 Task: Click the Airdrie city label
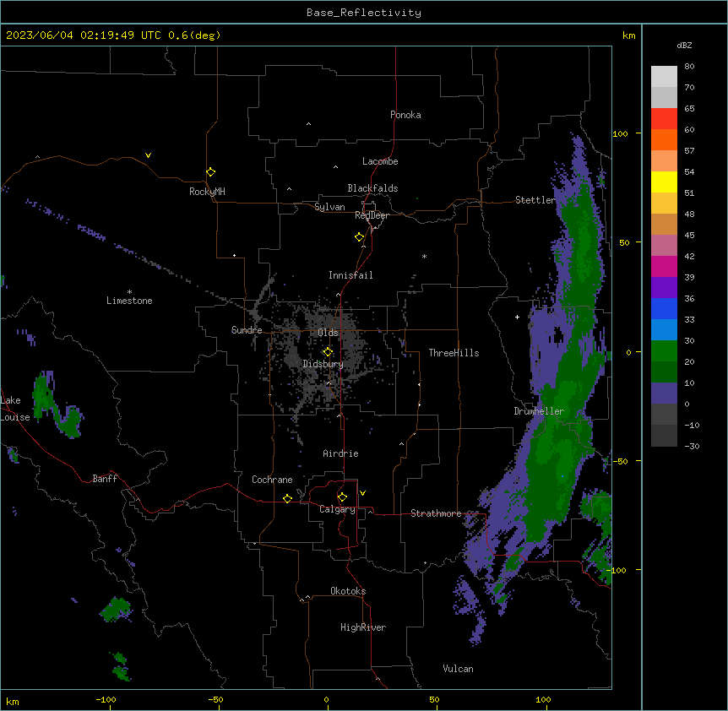click(x=341, y=453)
